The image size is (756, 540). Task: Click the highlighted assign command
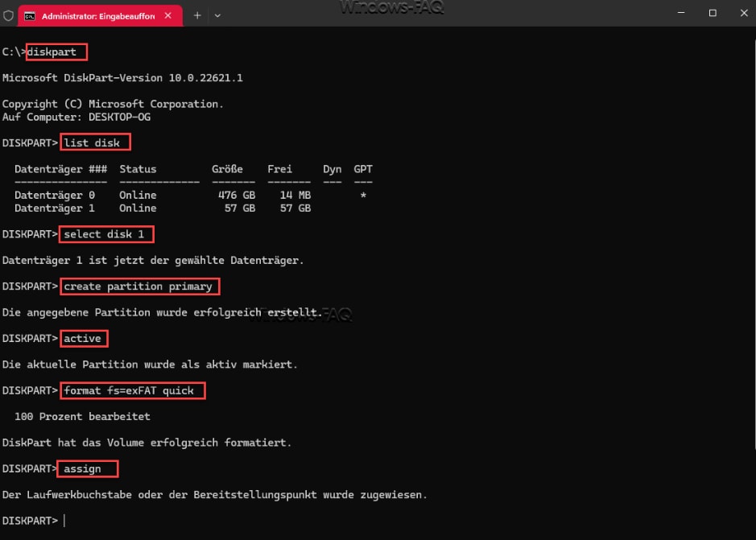(x=89, y=468)
